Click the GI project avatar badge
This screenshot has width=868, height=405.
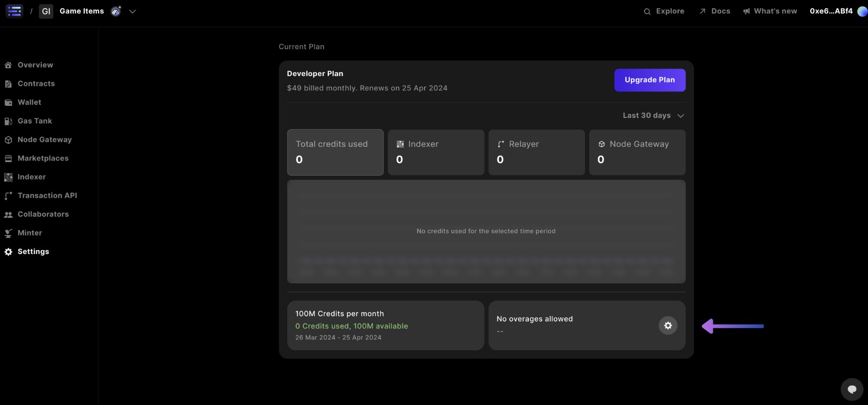(x=46, y=11)
